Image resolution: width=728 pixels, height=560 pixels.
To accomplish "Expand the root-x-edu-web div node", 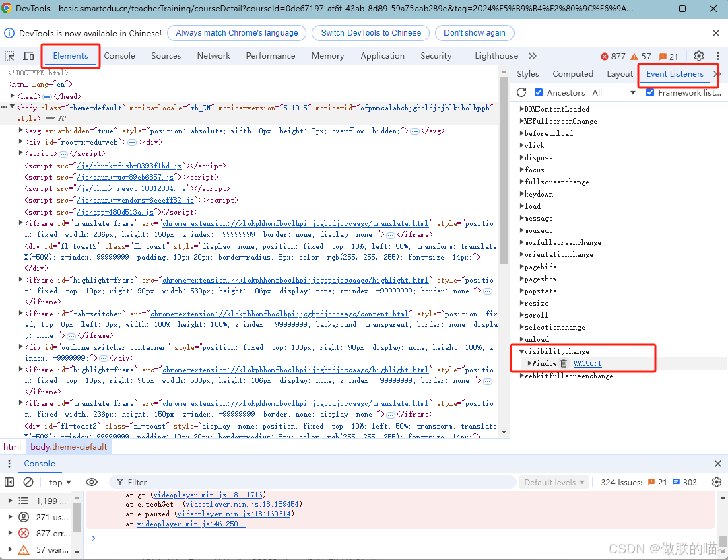I will (x=20, y=141).
